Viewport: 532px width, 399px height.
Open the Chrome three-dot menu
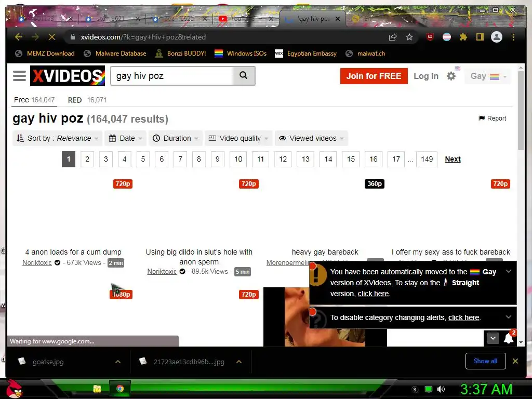click(x=513, y=37)
